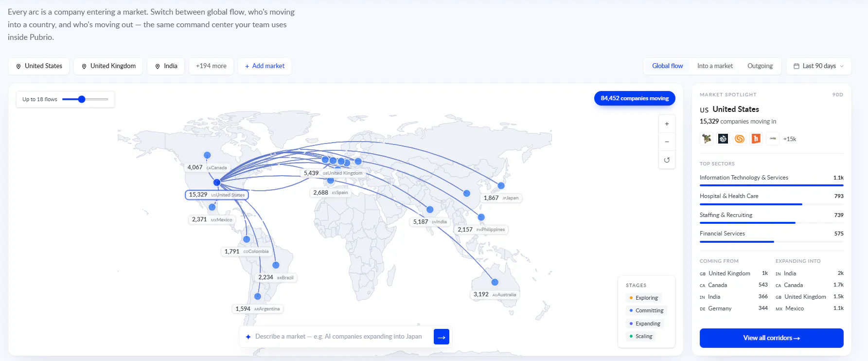Expand the +194 more markets list
Image resolution: width=868 pixels, height=361 pixels.
click(211, 66)
